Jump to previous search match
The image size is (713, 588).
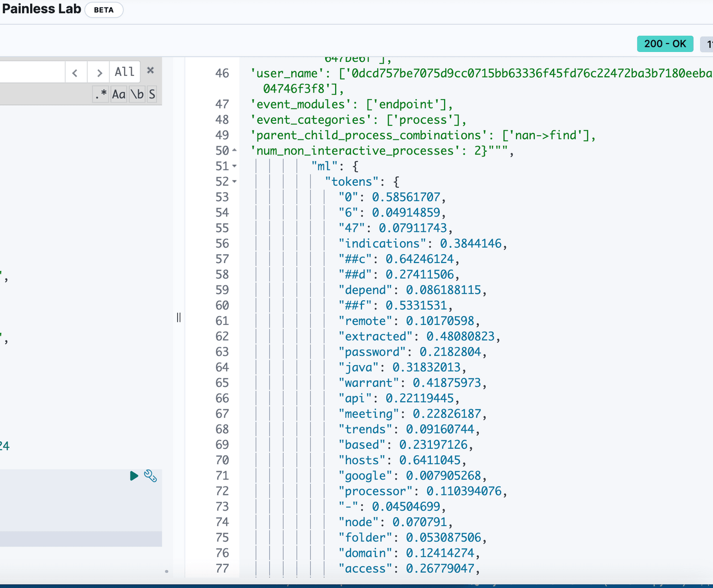click(75, 73)
